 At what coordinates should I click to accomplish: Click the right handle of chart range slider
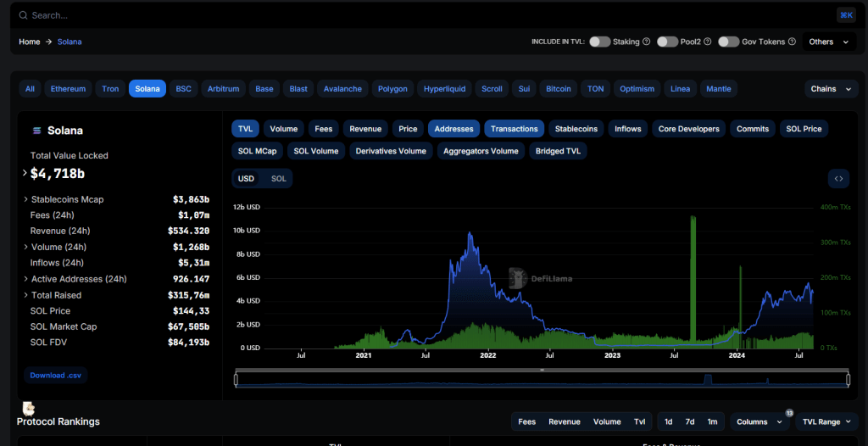(848, 380)
